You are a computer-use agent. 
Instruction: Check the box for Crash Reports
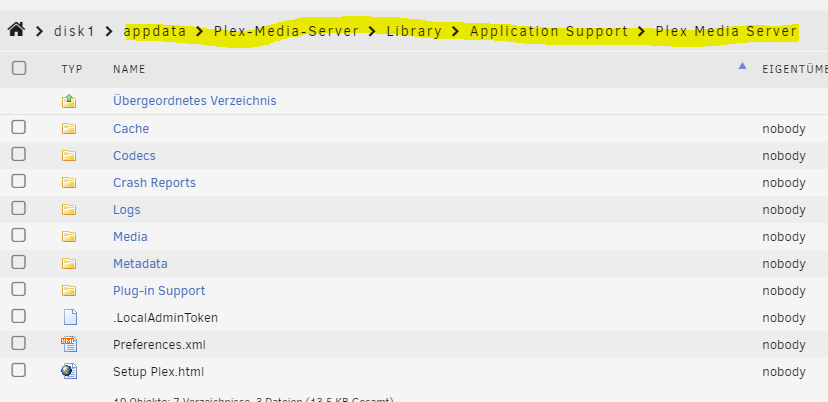(19, 181)
